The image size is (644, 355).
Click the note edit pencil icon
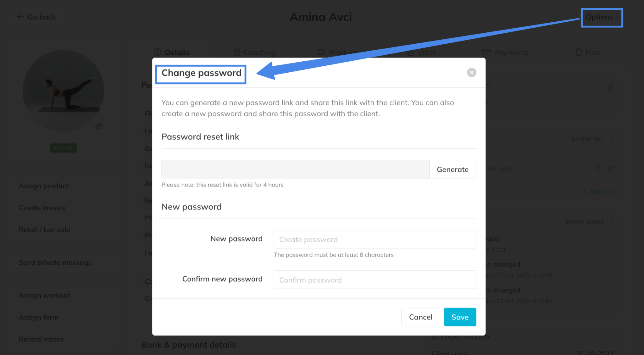coord(610,169)
